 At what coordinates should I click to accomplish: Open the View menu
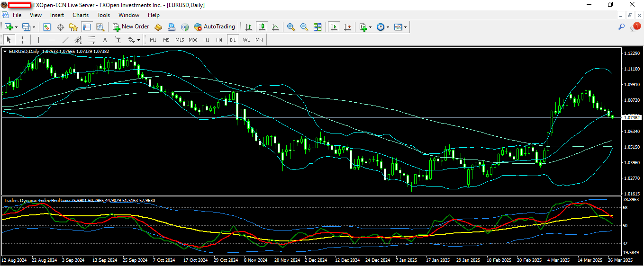[x=36, y=15]
